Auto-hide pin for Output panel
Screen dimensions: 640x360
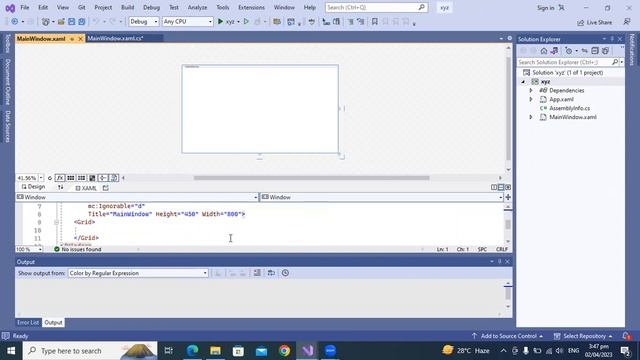(500, 261)
